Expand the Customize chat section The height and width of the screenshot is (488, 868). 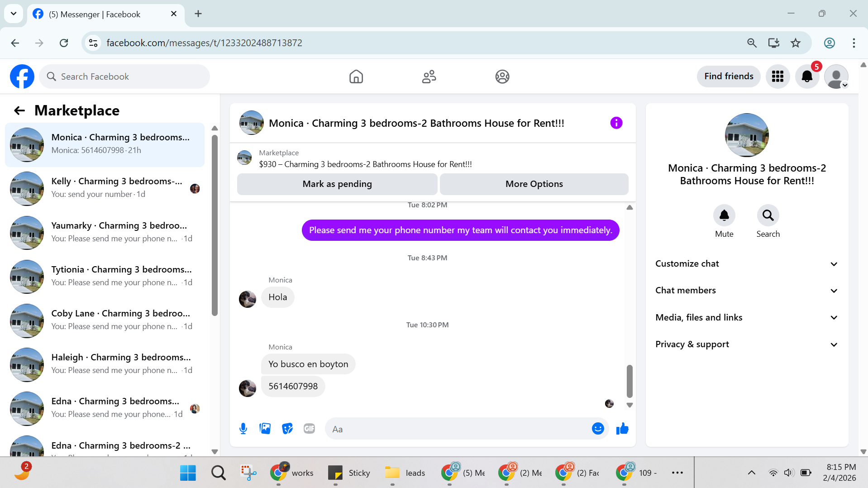pyautogui.click(x=747, y=264)
